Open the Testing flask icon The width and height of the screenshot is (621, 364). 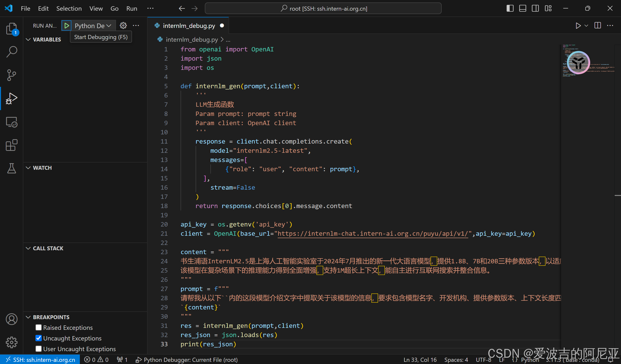[11, 169]
